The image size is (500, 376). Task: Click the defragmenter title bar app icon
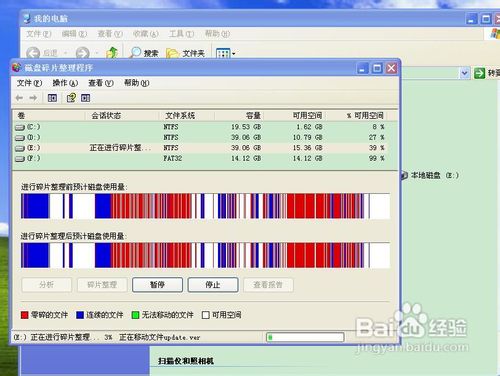[16, 68]
